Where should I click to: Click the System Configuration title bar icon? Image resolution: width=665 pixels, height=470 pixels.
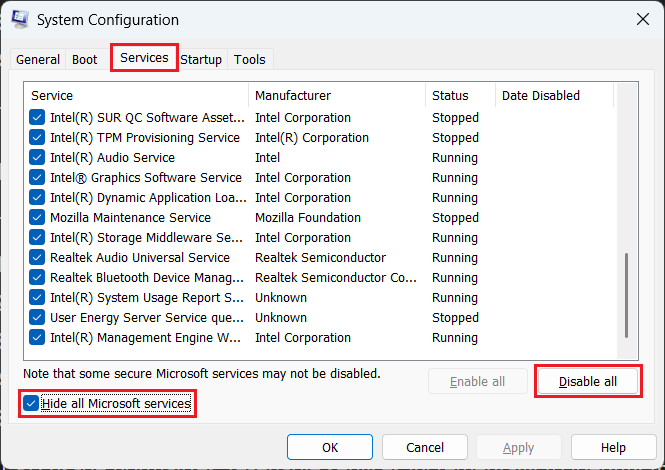click(x=21, y=20)
